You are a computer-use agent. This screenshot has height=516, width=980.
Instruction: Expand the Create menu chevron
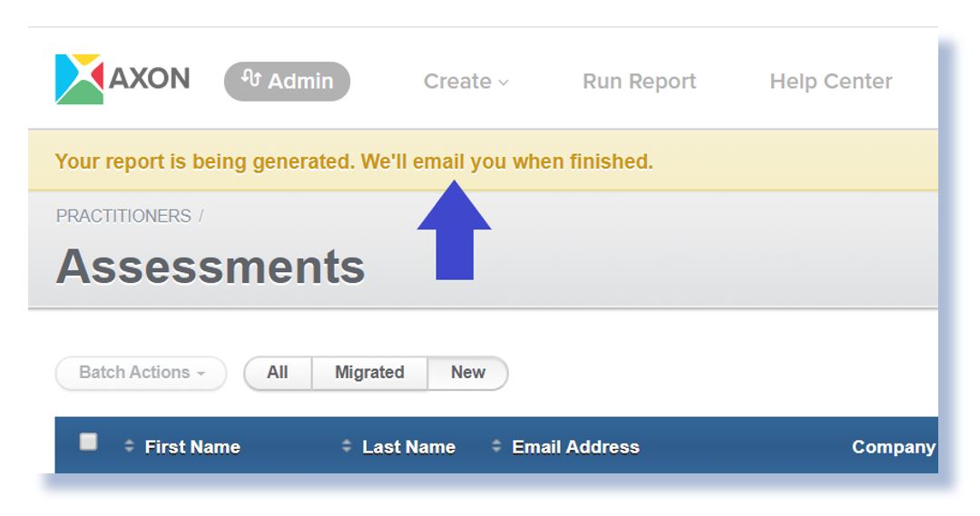coord(504,83)
